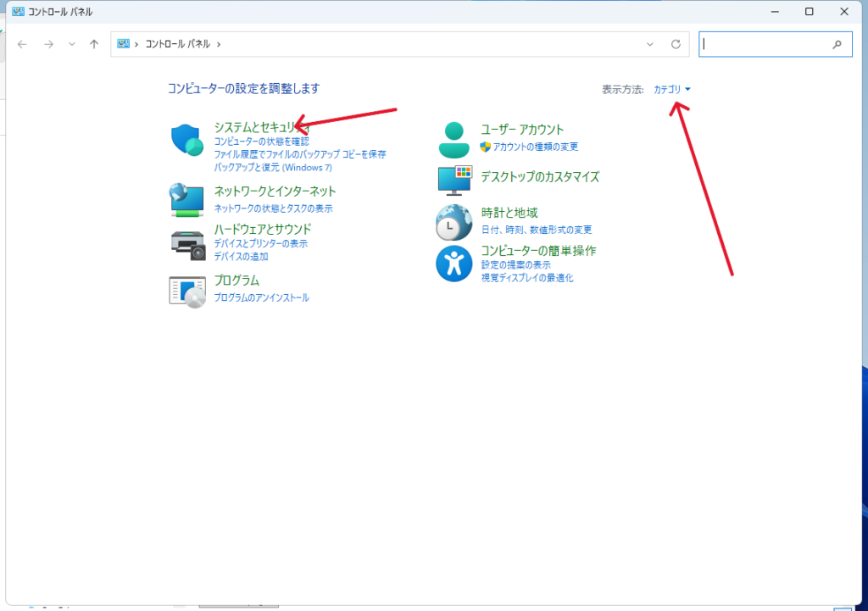This screenshot has width=868, height=611.
Task: Click the System and Security shield icon
Action: point(186,140)
